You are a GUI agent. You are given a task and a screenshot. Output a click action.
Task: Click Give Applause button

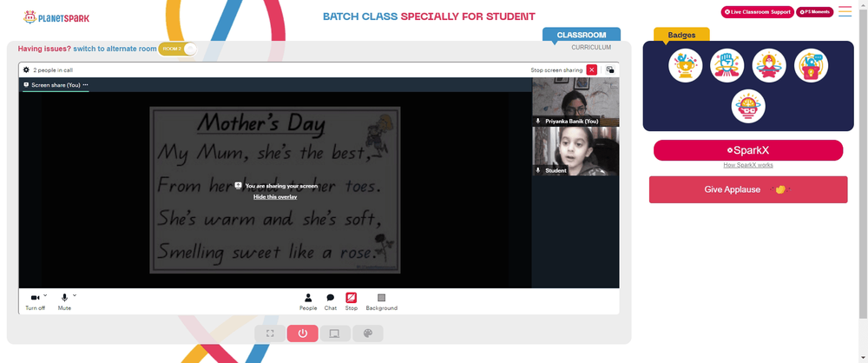748,189
